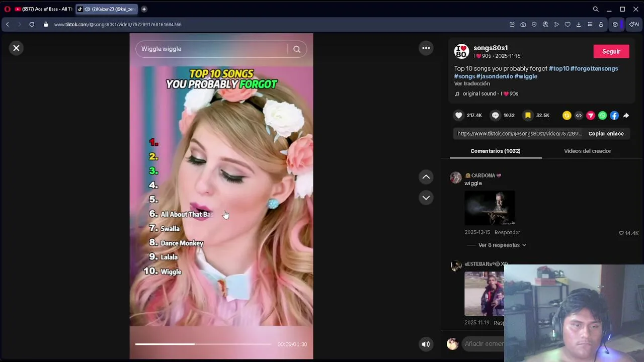The width and height of the screenshot is (644, 362).
Task: Select the Kaizen23 TikTok browser tab
Action: click(x=107, y=9)
